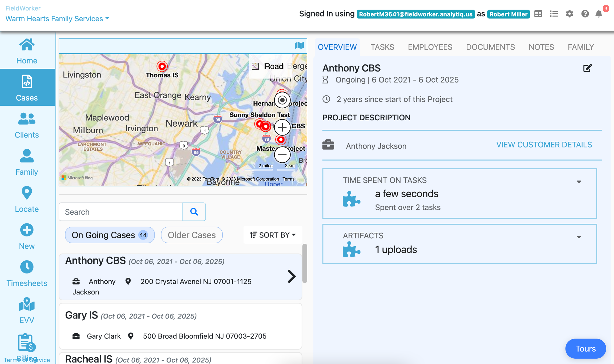The image size is (614, 364).
Task: Click the search magnifier button
Action: (x=194, y=212)
